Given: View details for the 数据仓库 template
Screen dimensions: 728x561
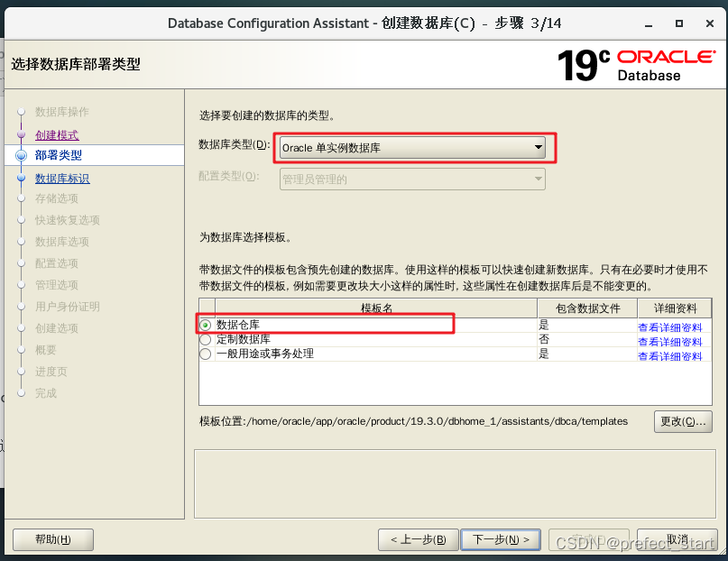Looking at the screenshot, I should click(x=669, y=327).
